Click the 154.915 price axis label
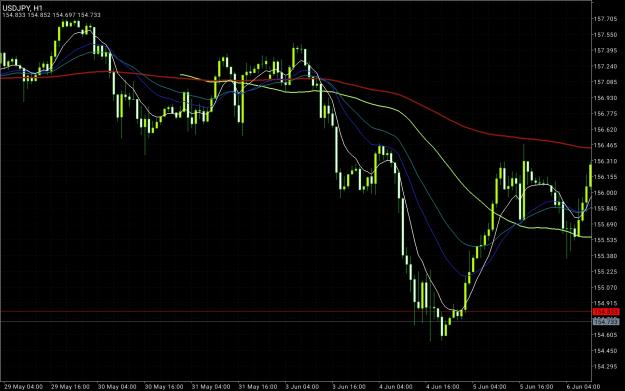Image resolution: width=625 pixels, height=391 pixels. tap(605, 303)
